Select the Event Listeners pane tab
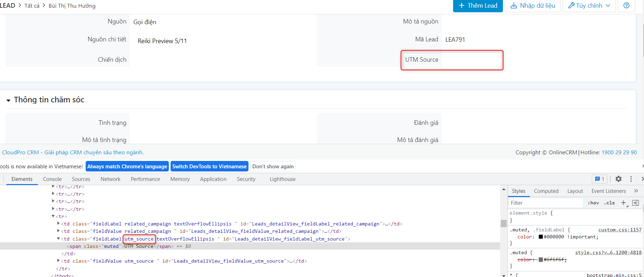Viewport: 644px width, 277px height. point(609,191)
